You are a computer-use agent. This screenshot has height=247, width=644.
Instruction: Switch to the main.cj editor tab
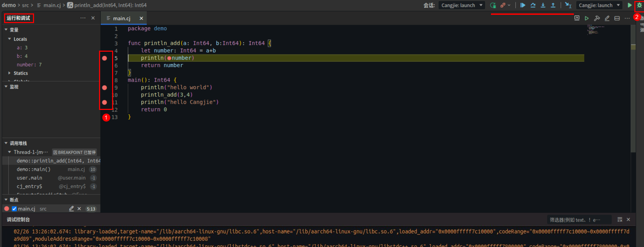coord(122,18)
